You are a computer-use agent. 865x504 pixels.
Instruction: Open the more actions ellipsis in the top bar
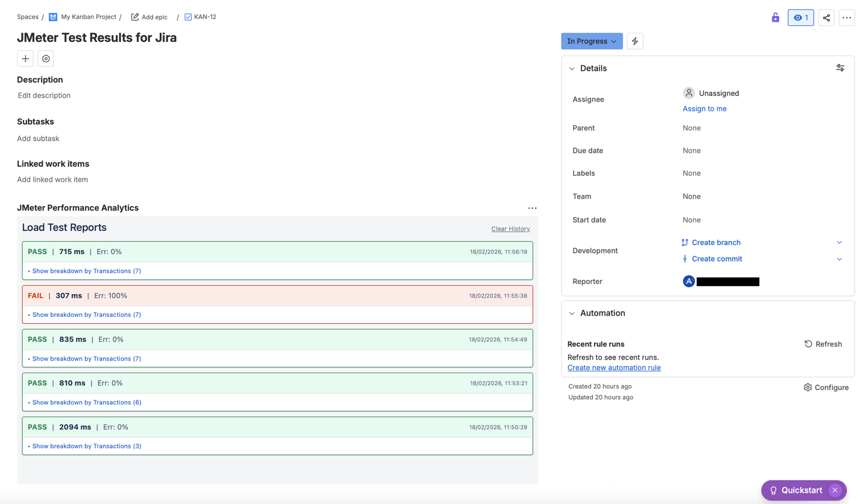click(x=847, y=17)
